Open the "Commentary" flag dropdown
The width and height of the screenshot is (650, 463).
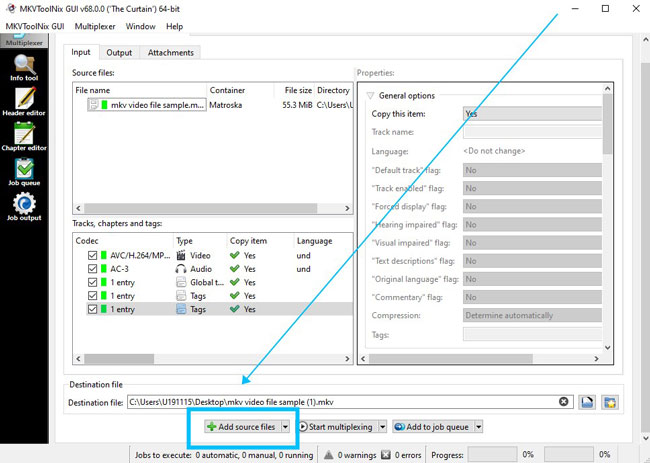tap(532, 297)
